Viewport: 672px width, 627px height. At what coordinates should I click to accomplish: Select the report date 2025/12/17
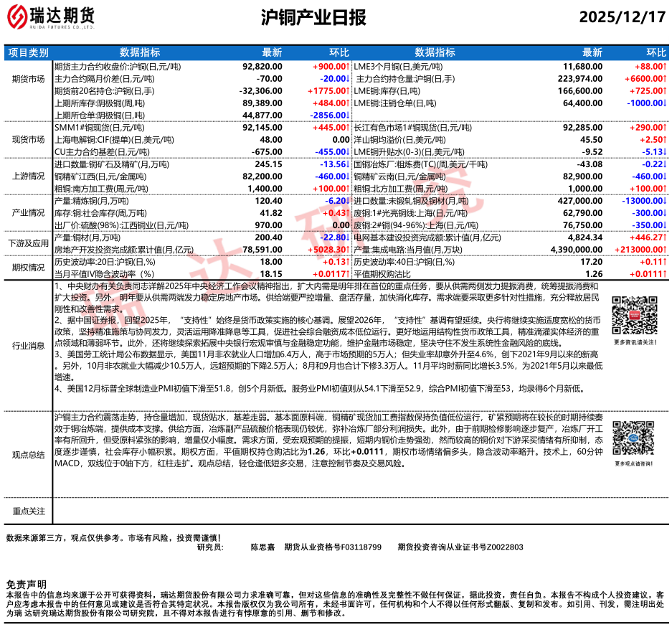[622, 17]
